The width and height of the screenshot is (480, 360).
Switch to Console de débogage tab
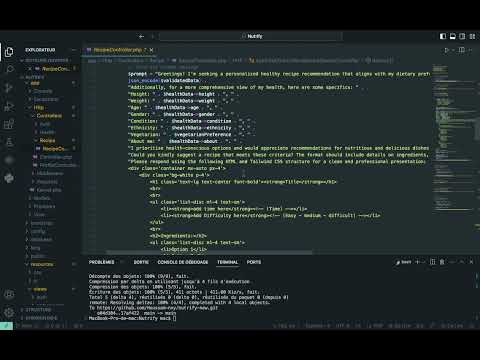[183, 262]
